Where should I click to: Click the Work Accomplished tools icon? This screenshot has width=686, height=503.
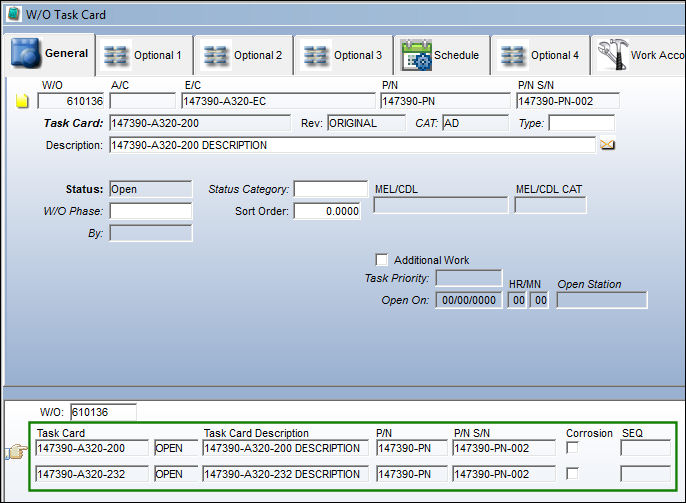[x=613, y=54]
